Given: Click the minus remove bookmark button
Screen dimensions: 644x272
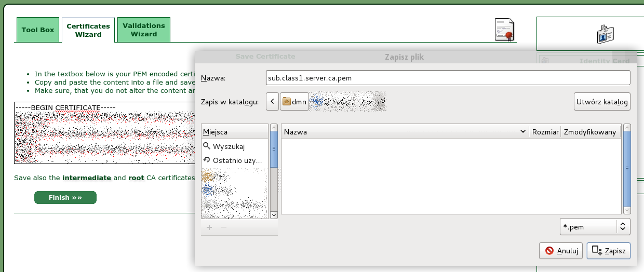Looking at the screenshot, I should coord(224,227).
